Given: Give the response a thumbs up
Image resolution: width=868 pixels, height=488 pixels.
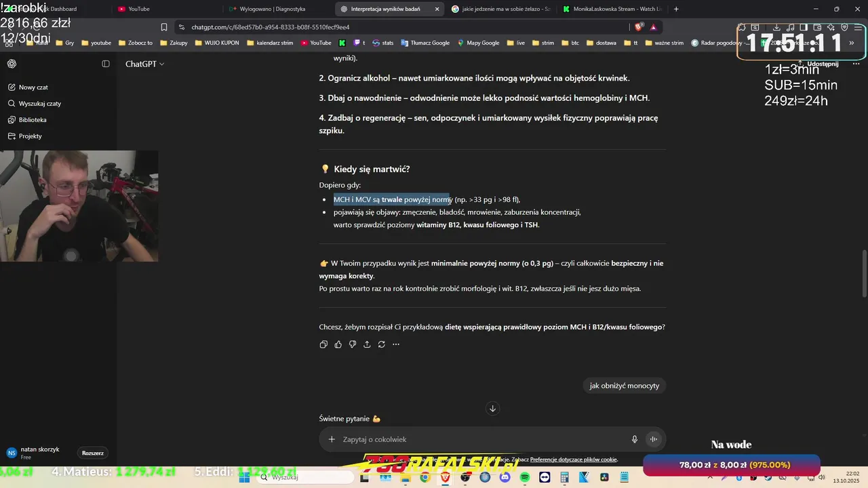Looking at the screenshot, I should coord(338,344).
